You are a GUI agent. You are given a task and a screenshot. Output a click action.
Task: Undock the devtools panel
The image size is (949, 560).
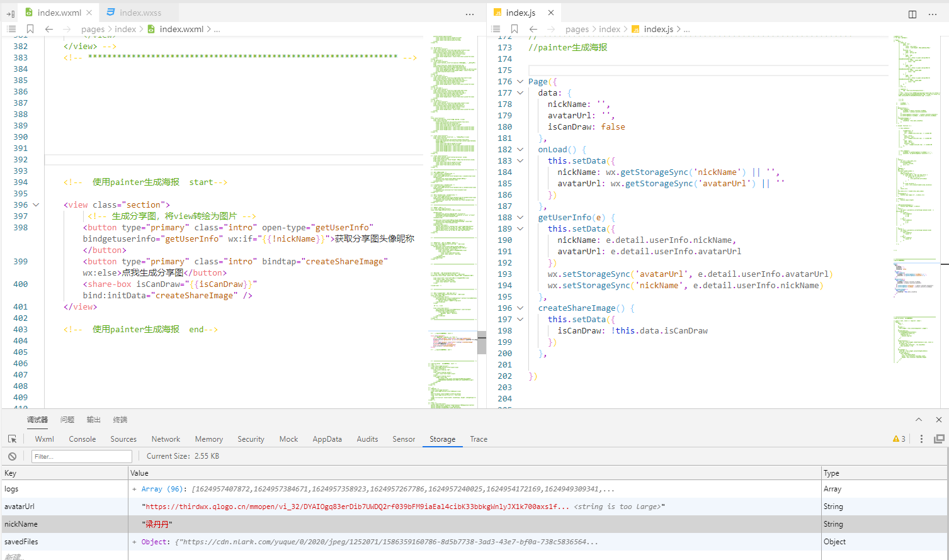(939, 439)
